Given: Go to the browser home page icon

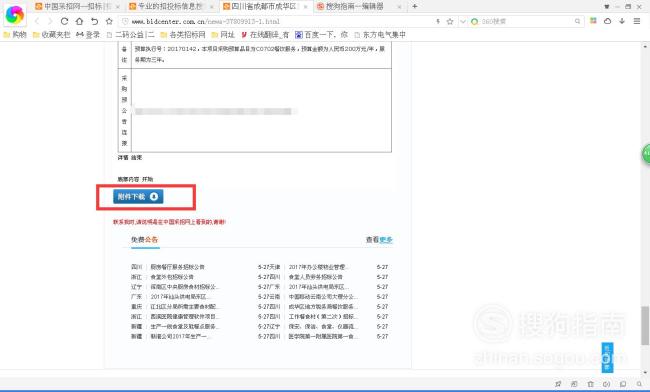Looking at the screenshot, I should [x=79, y=21].
